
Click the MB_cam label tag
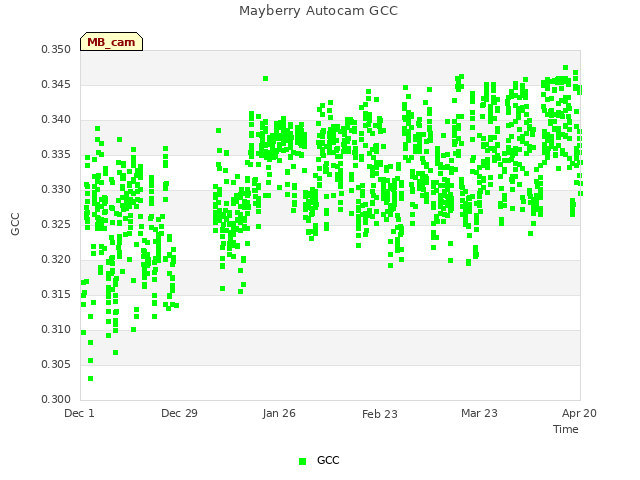pos(111,42)
